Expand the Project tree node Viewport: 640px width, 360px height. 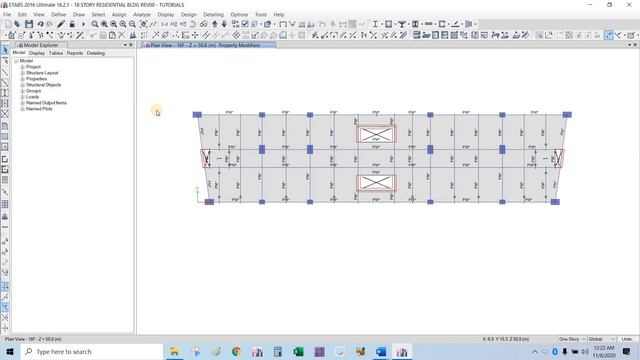[22, 67]
